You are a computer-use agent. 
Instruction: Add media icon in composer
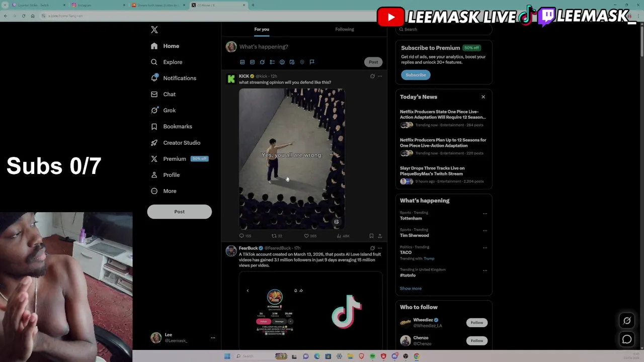coord(242,62)
